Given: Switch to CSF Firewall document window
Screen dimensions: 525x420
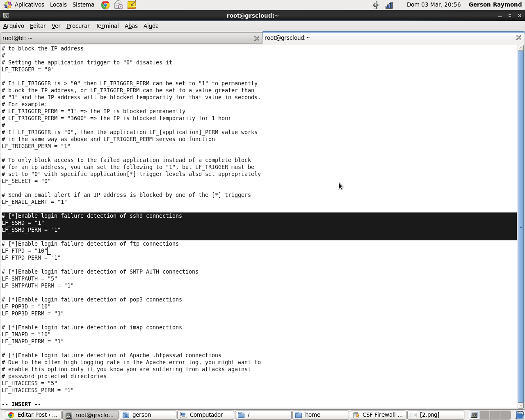Looking at the screenshot, I should click(x=378, y=415).
